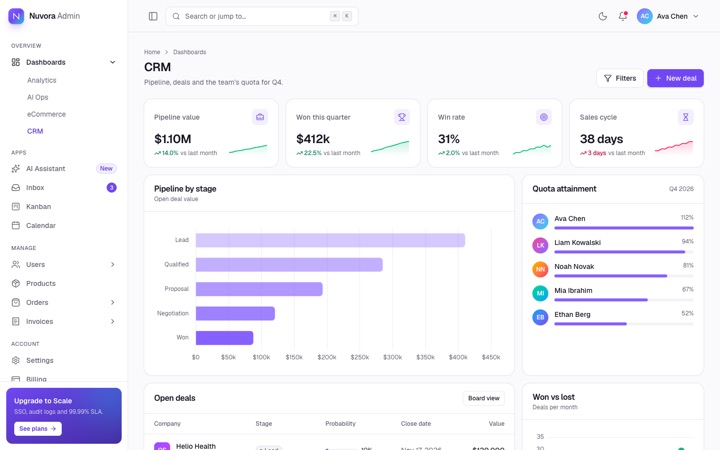
Task: Open eCommerce dashboard
Action: [x=46, y=114]
